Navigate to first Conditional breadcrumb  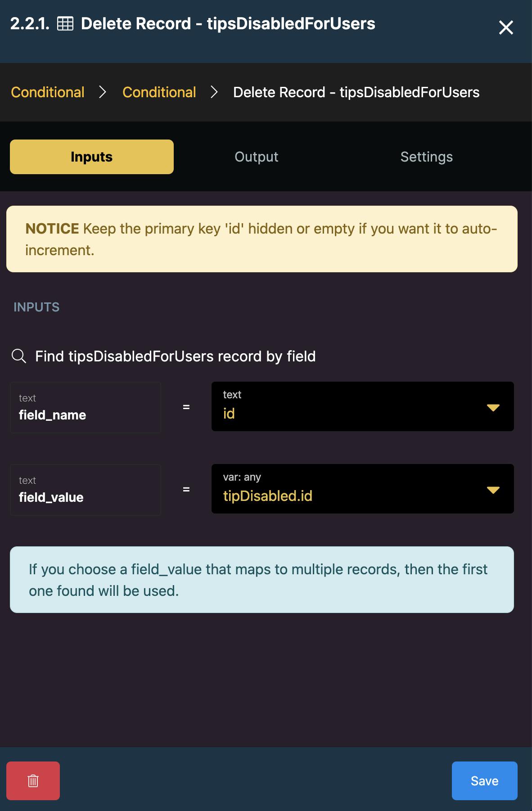[x=48, y=92]
